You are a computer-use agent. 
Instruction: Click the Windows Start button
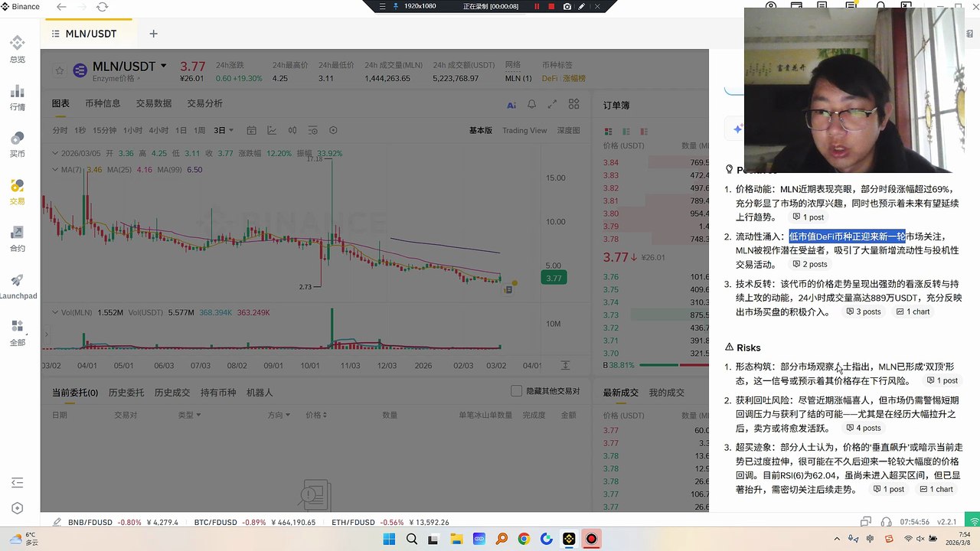388,540
